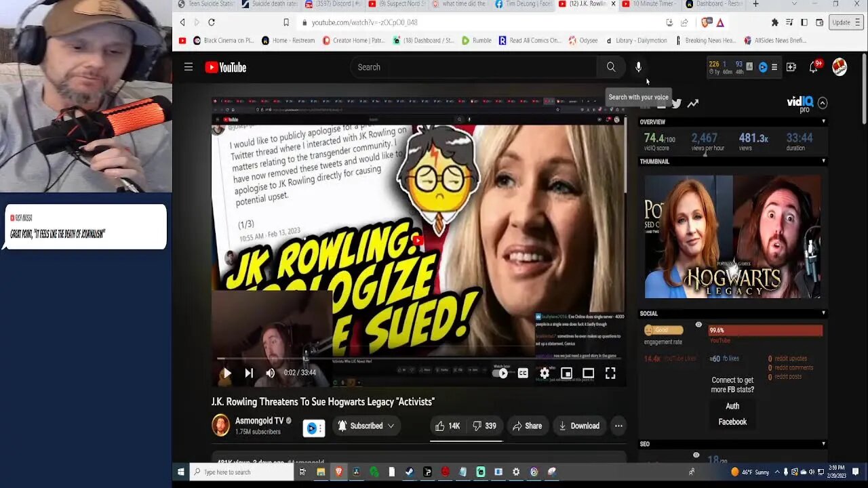
Task: Open the Home - Restream bookmark
Action: (288, 41)
